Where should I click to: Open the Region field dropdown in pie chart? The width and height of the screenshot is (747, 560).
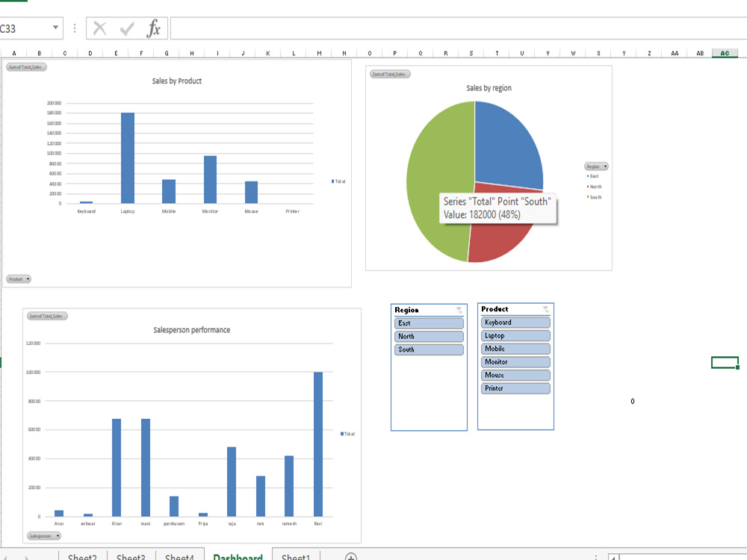click(x=596, y=167)
